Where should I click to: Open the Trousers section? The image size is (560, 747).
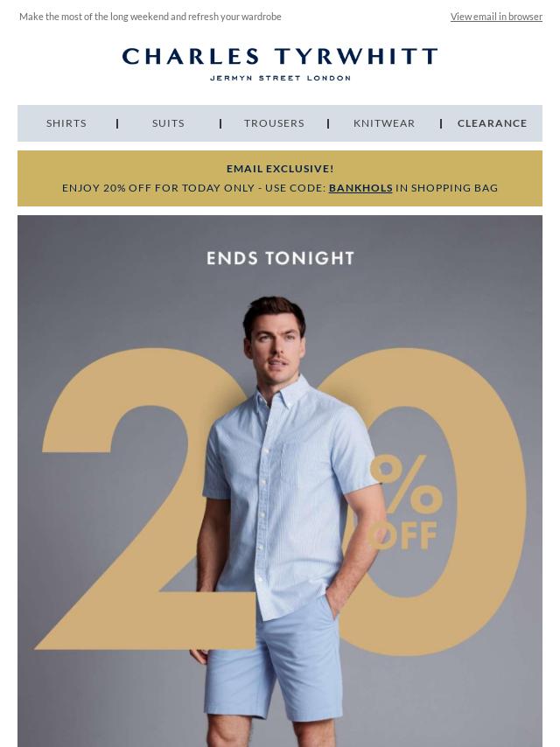coord(274,123)
